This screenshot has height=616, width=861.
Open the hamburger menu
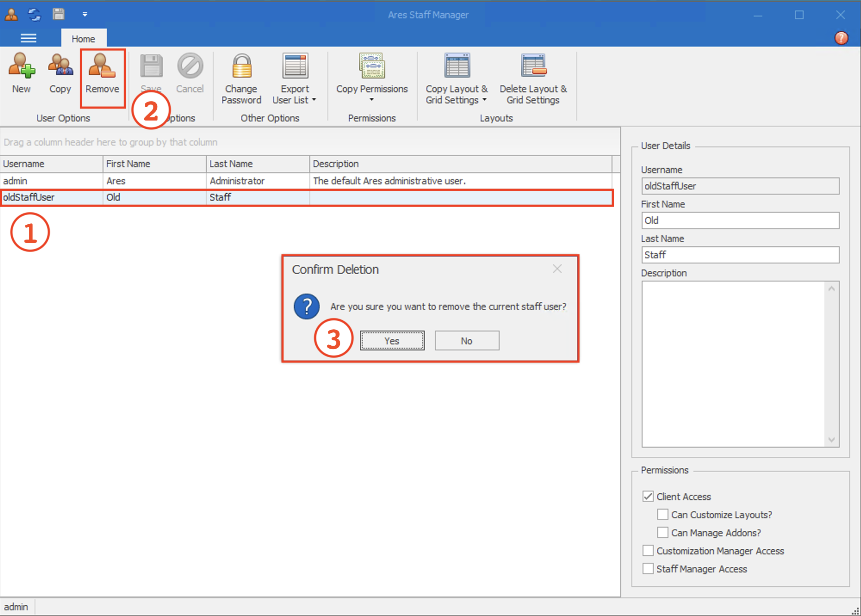pyautogui.click(x=28, y=38)
